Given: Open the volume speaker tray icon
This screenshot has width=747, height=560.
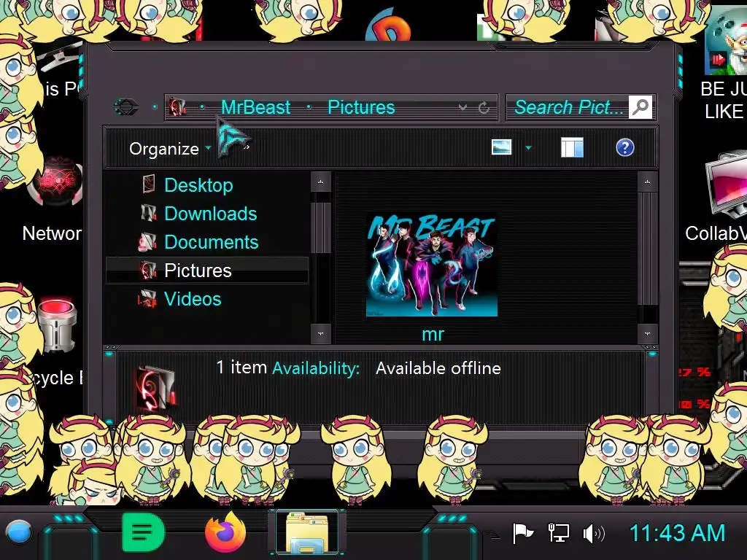Looking at the screenshot, I should pos(594,534).
